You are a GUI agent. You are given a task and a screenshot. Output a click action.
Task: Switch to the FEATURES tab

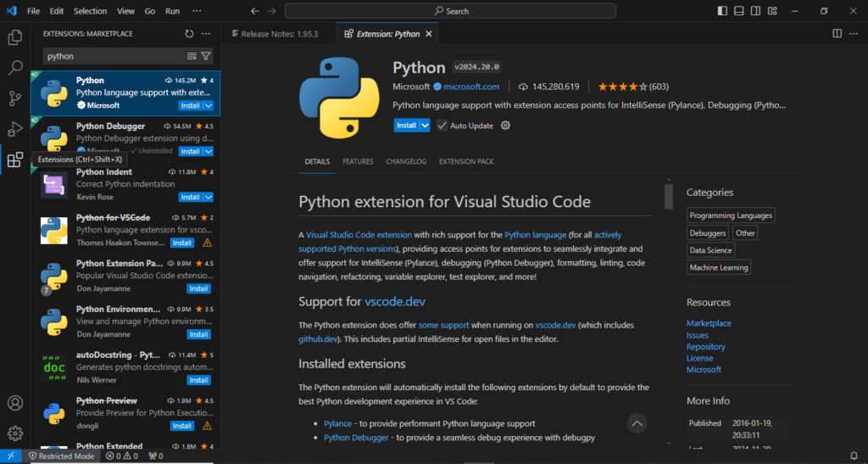point(358,162)
